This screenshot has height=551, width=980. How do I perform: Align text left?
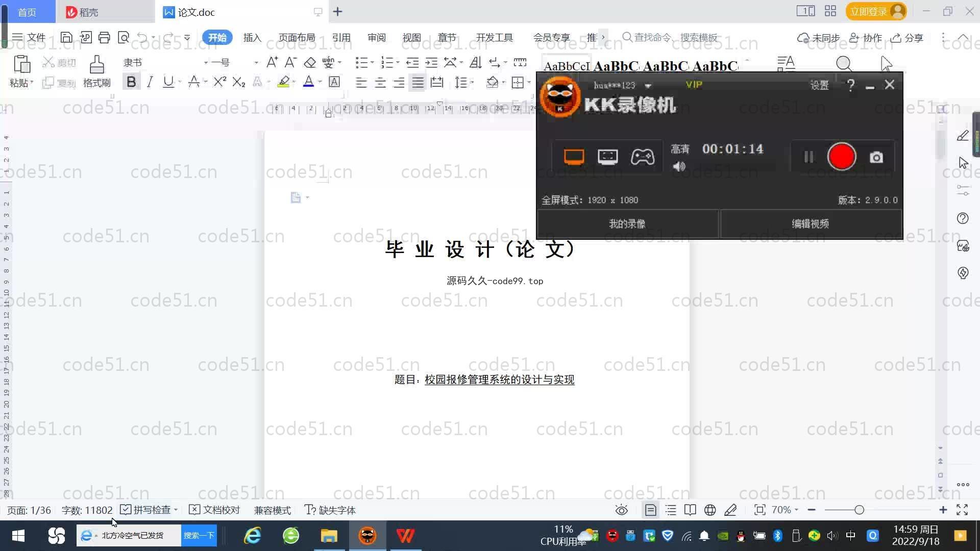(361, 83)
